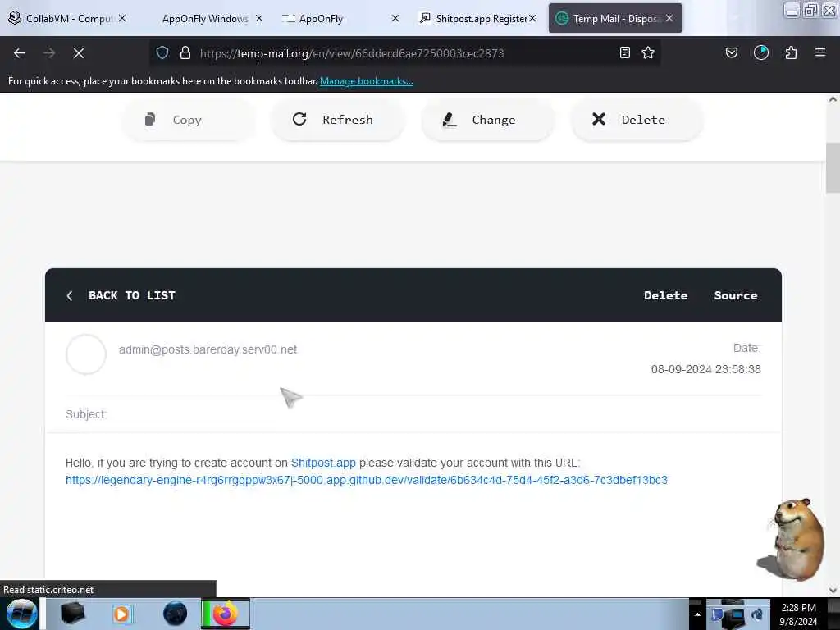The height and width of the screenshot is (630, 840).
Task: Go back via BACK TO LIST
Action: pos(132,295)
